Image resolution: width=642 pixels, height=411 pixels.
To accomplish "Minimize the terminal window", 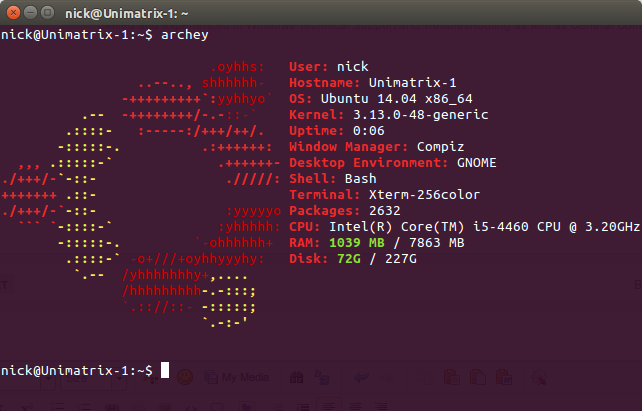I will click(31, 13).
